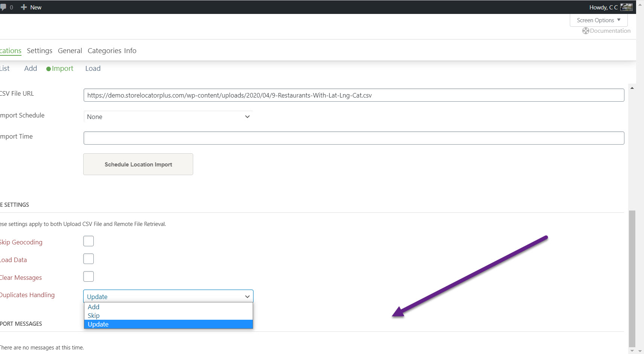Switch to the Settings tab

click(40, 50)
